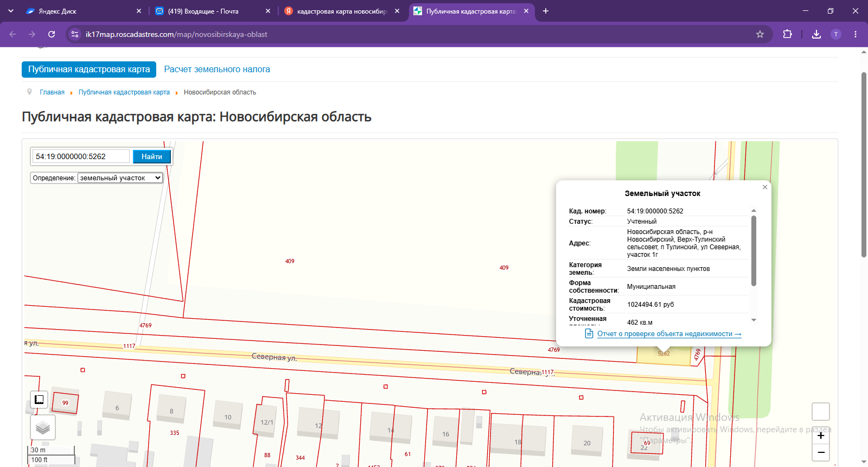
Task: Open the Downloads icon in toolbar
Action: point(816,34)
